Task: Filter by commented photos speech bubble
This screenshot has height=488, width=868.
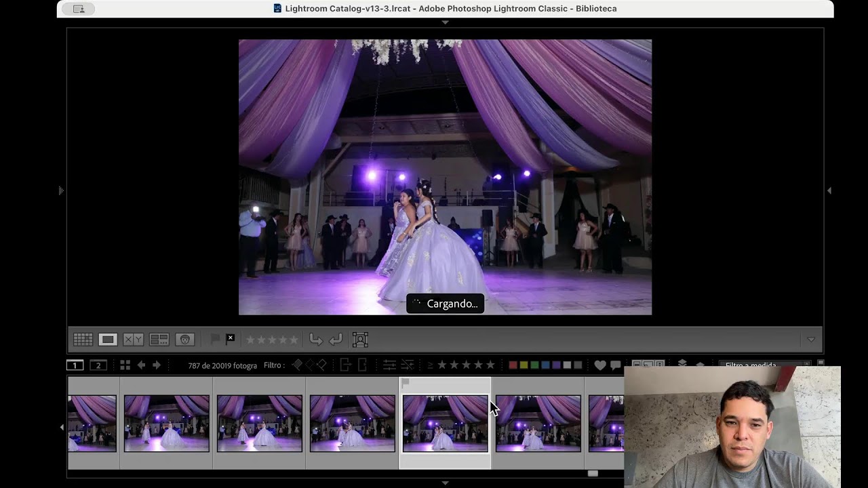Action: (x=616, y=365)
